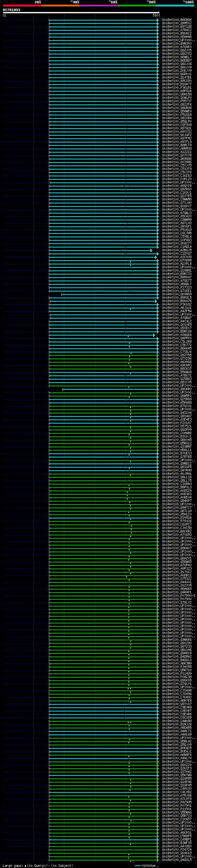The width and height of the screenshot is (197, 868).
Task: Click the UniRef100_Q16FA6 label
Action: coord(176,782)
